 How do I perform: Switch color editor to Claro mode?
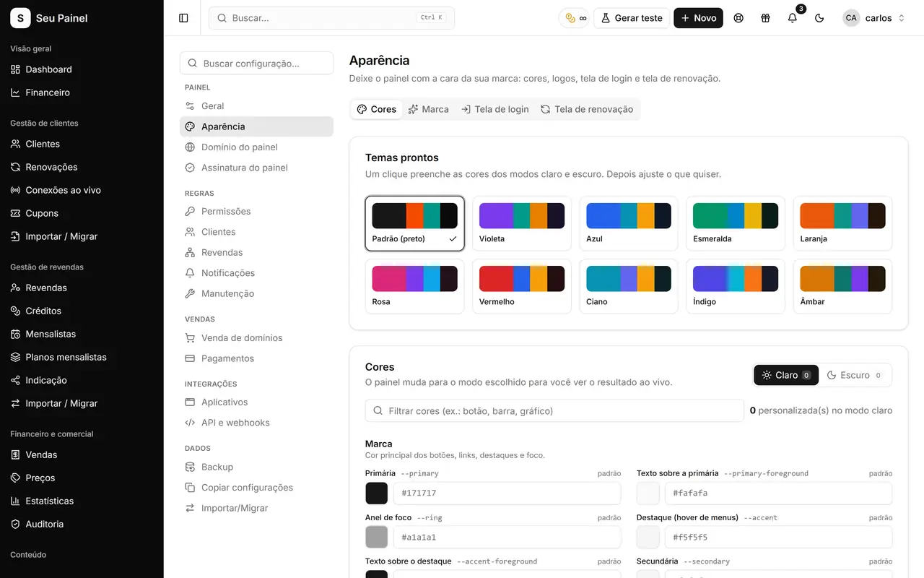(x=786, y=375)
